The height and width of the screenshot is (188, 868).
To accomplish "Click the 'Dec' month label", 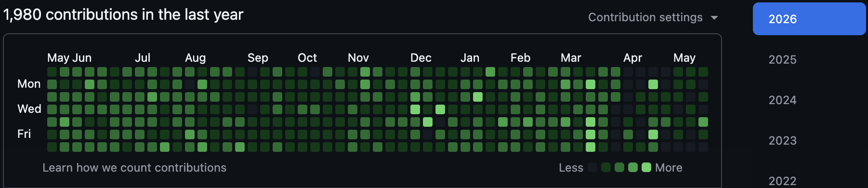I will coord(421,58).
